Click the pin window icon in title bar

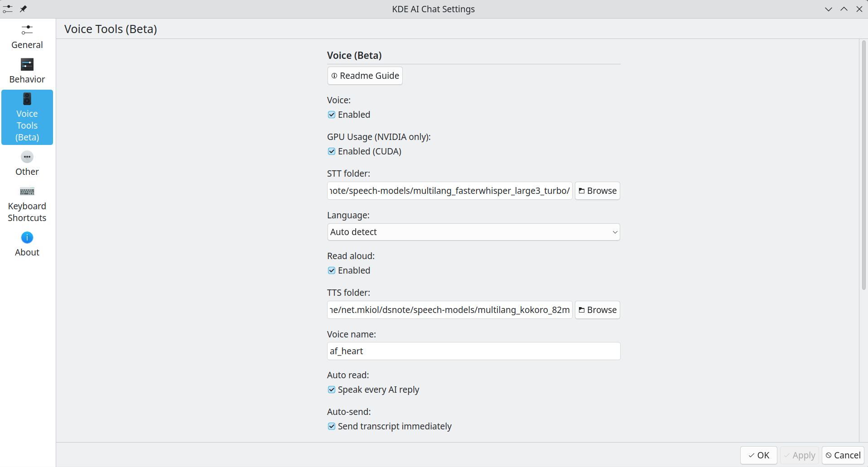click(23, 9)
